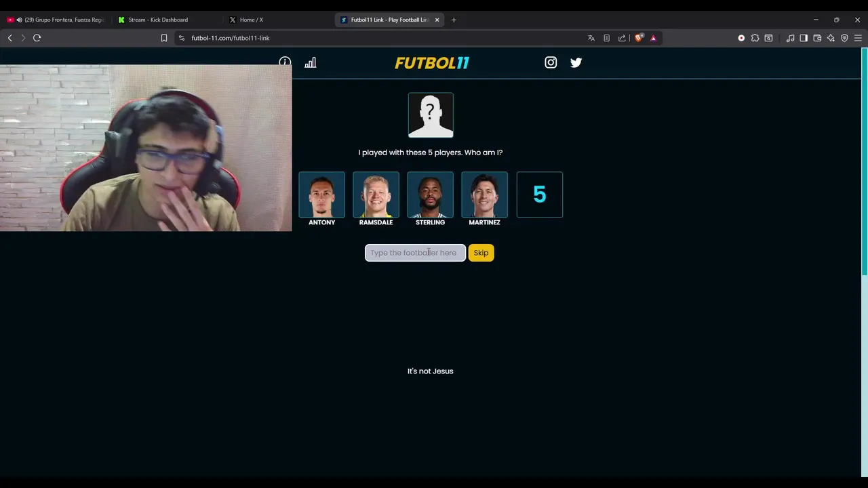This screenshot has height=488, width=868.
Task: Open the Twitter bird icon link
Action: tap(576, 62)
